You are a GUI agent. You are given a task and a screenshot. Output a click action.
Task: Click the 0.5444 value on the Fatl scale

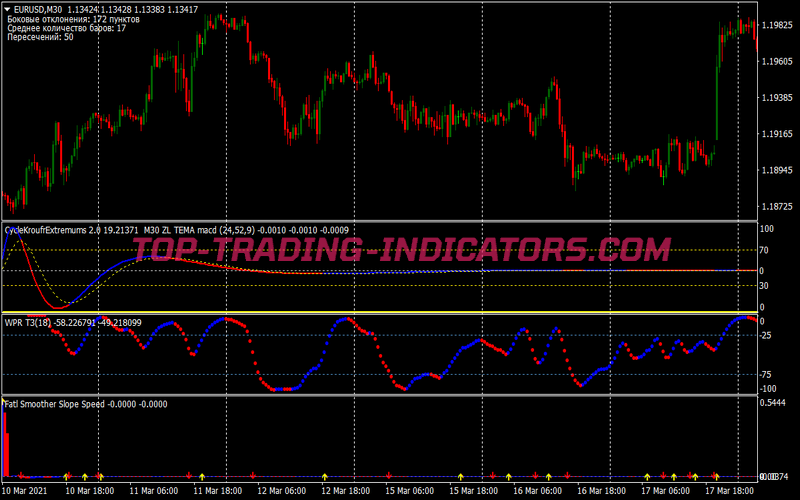(772, 403)
